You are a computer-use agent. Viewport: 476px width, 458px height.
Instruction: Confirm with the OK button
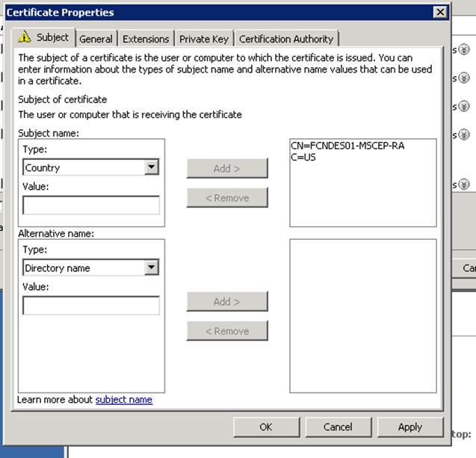point(266,427)
